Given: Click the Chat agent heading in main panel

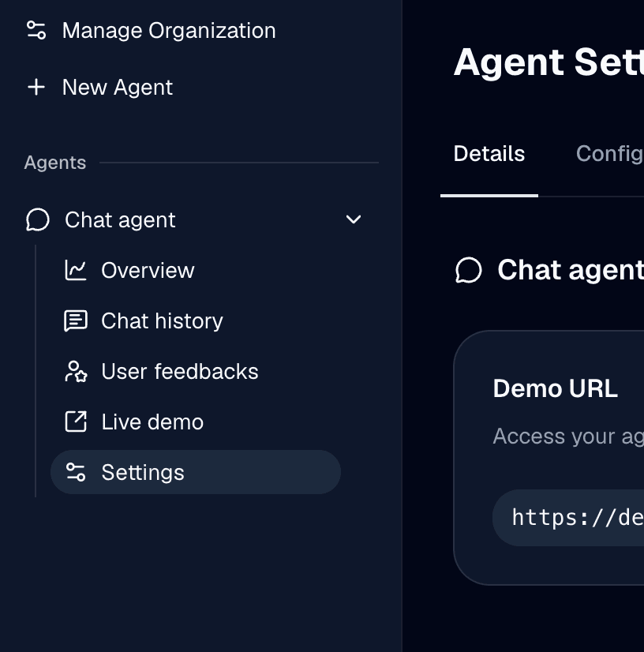Looking at the screenshot, I should 571,270.
